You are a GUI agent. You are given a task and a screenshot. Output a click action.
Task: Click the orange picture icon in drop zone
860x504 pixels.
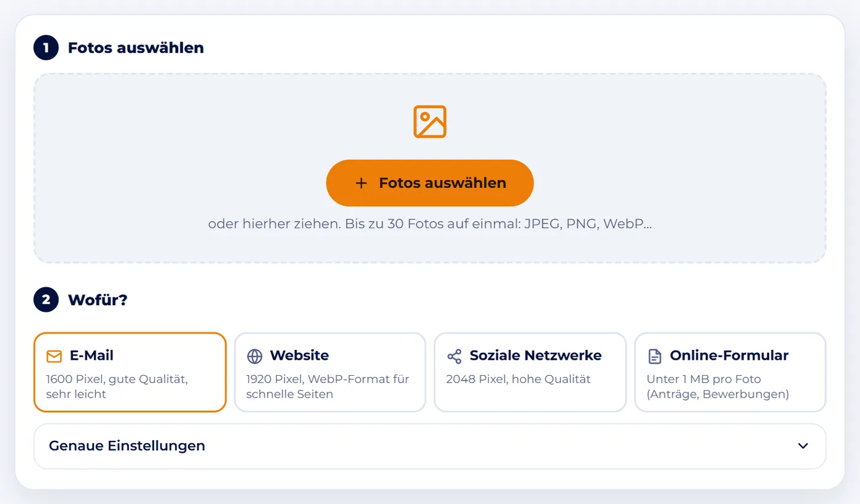[x=429, y=122]
